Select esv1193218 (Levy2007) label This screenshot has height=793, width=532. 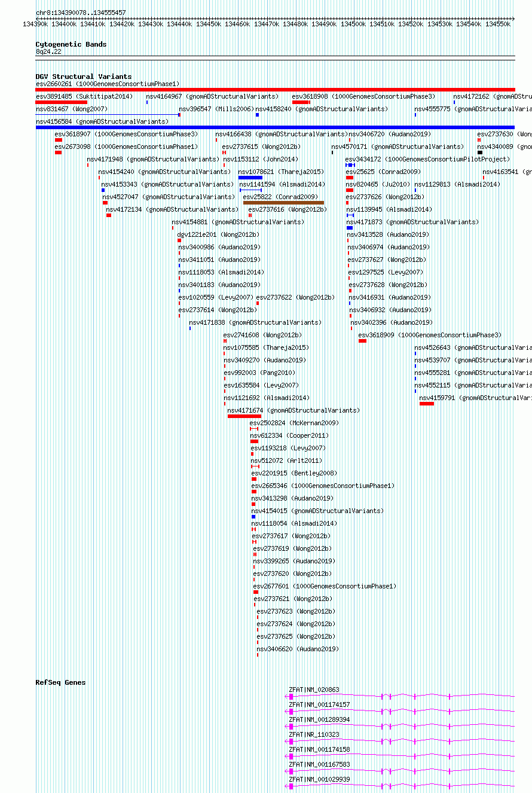pos(288,448)
